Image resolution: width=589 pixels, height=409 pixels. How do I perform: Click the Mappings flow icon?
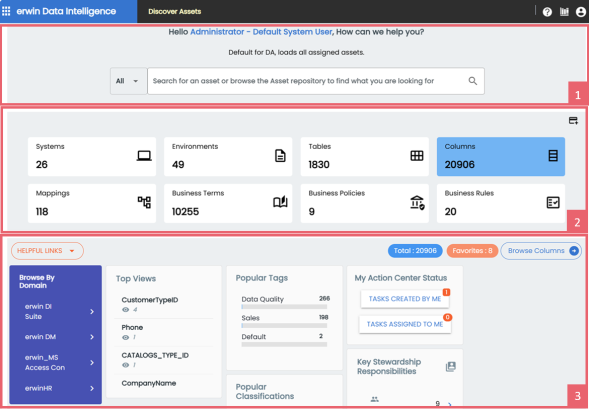[144, 202]
